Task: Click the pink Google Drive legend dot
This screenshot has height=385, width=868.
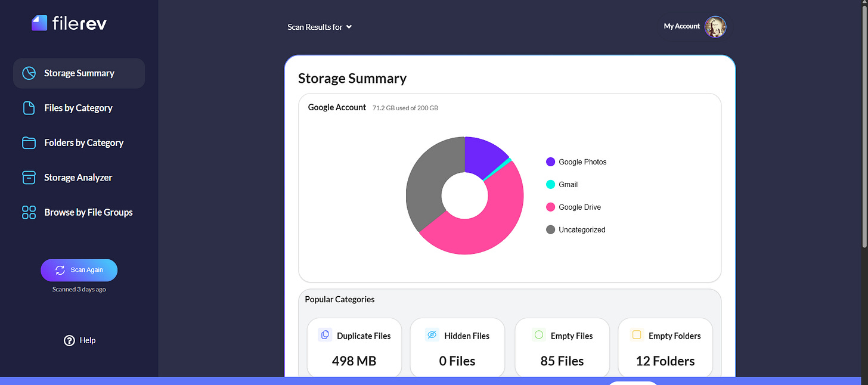Action: 551,207
